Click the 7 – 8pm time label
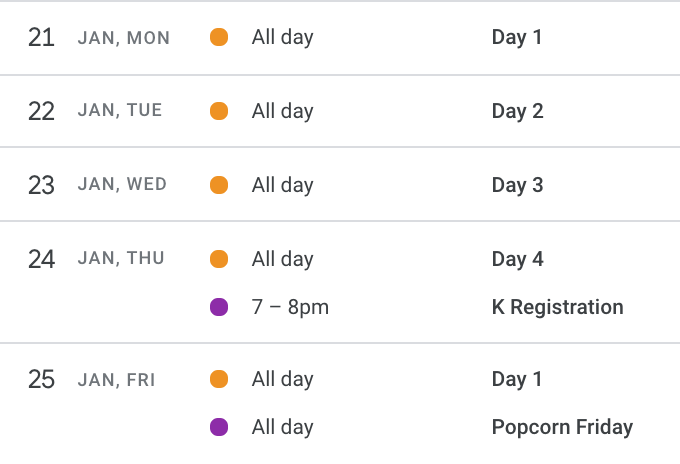The image size is (680, 464). click(x=290, y=307)
